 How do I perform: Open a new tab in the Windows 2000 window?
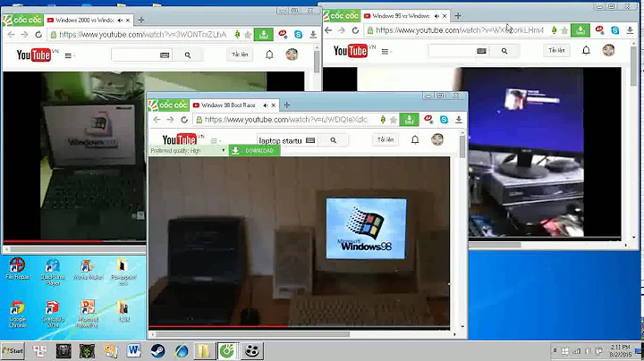point(141,20)
